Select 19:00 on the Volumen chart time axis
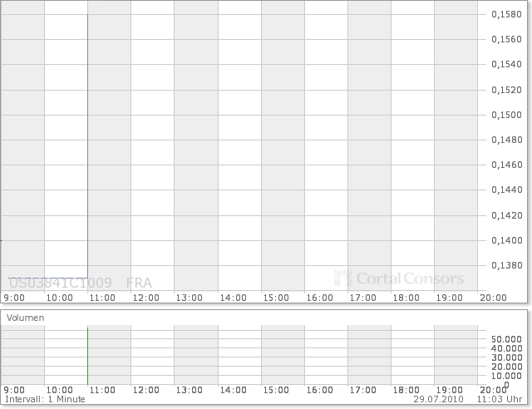532x409 pixels. click(449, 390)
